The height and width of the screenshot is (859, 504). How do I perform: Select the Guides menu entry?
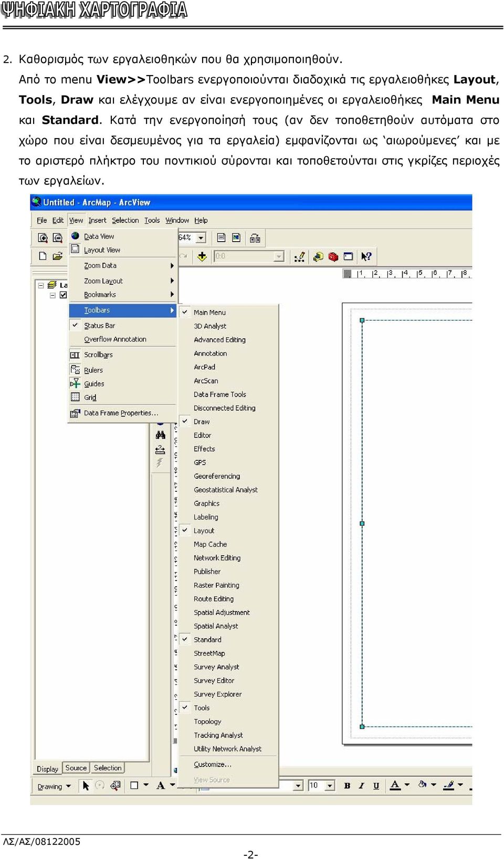(x=122, y=384)
